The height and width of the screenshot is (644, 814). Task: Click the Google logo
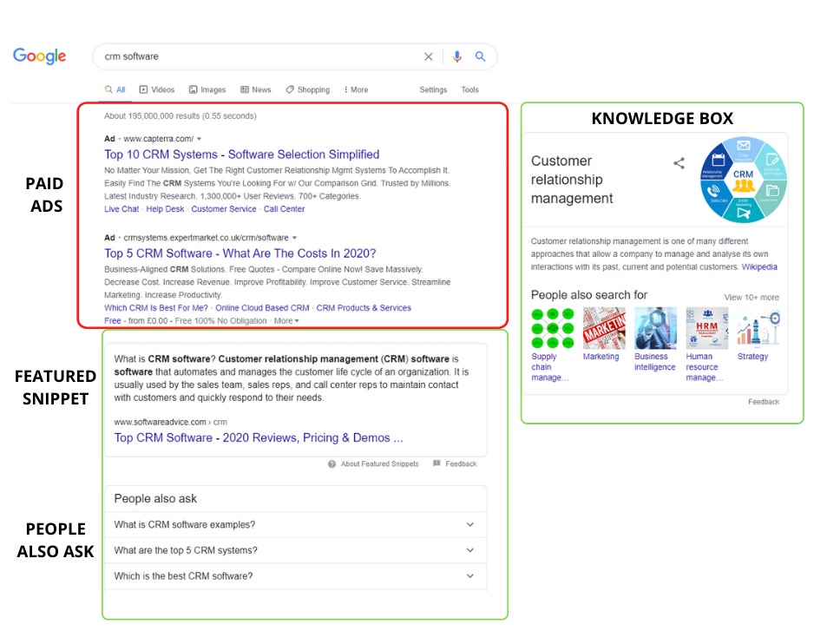(x=39, y=56)
